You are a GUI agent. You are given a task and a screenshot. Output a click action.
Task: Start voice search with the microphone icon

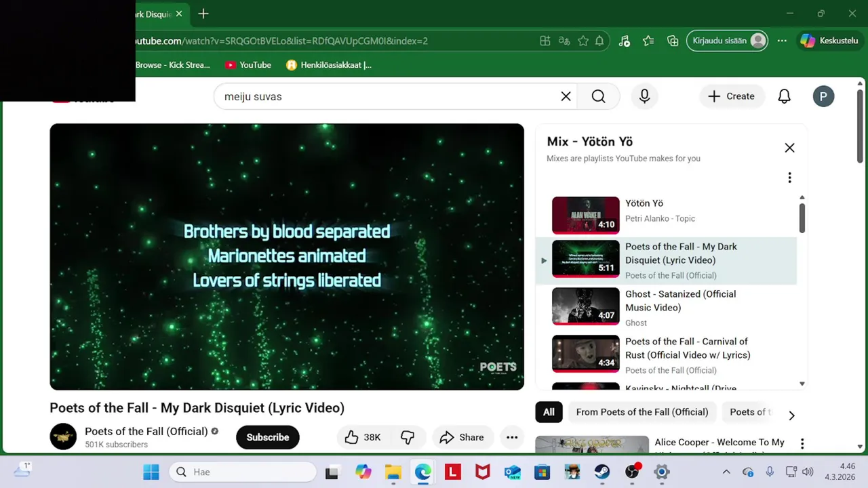pos(644,96)
